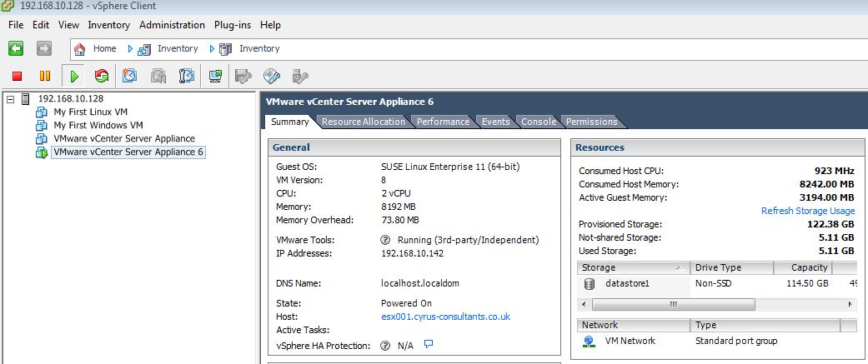The width and height of the screenshot is (868, 364).
Task: Collapse the 192.168.10.128 host tree node
Action: pyautogui.click(x=9, y=99)
